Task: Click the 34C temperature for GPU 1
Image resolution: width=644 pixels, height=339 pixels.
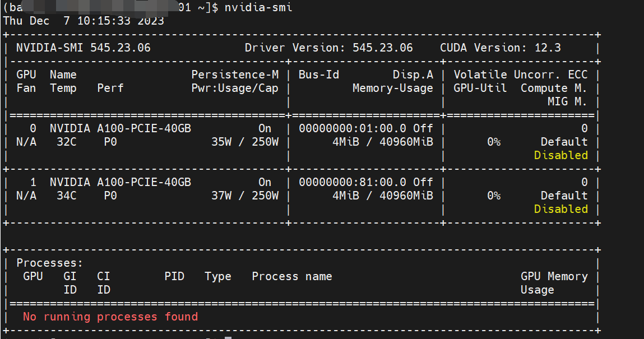Action: coord(66,196)
